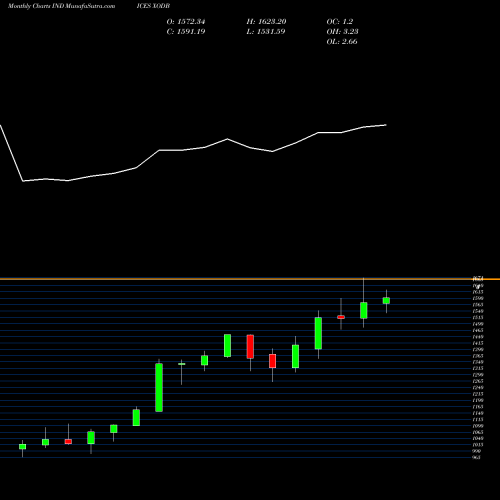Select the tallest green candlestick
Viewport: 500px width, 500px height.
tap(159, 387)
